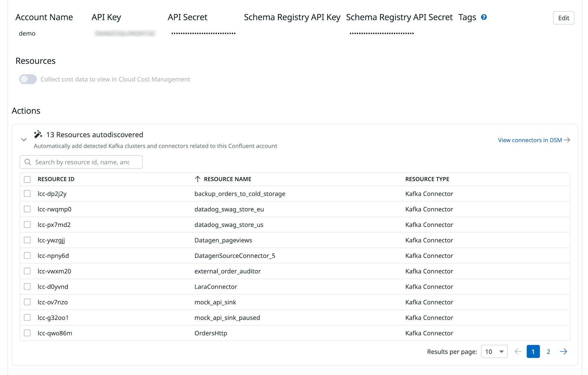Click the caret in the Results per page selector
Screen dimensions: 588x375
pos(502,351)
